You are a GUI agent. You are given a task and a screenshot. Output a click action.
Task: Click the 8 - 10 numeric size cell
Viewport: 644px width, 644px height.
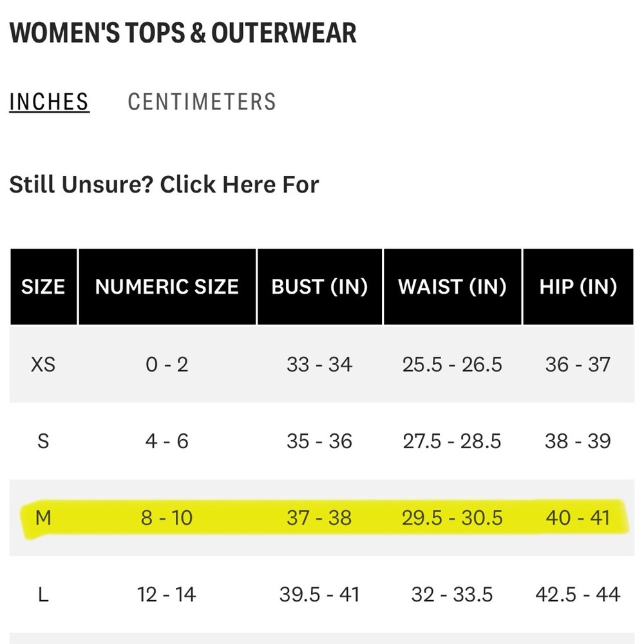(x=167, y=518)
